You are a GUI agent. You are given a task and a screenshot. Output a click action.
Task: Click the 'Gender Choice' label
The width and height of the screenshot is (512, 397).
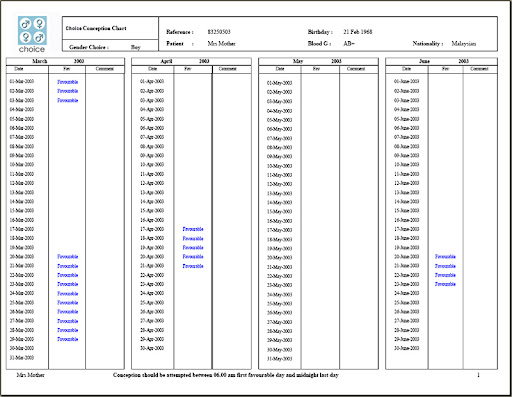89,47
